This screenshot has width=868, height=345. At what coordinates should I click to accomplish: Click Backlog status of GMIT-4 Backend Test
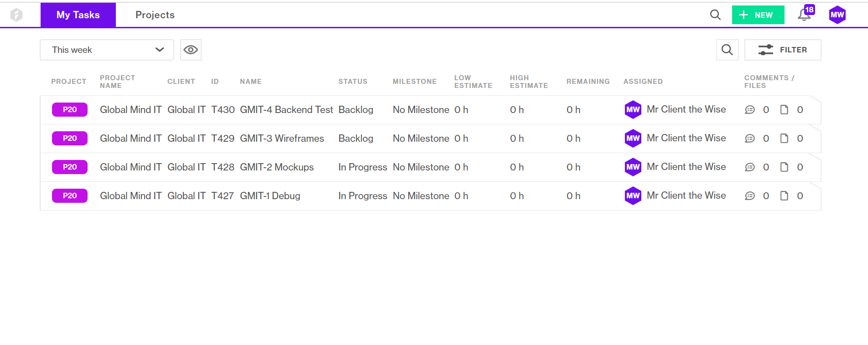pos(356,110)
